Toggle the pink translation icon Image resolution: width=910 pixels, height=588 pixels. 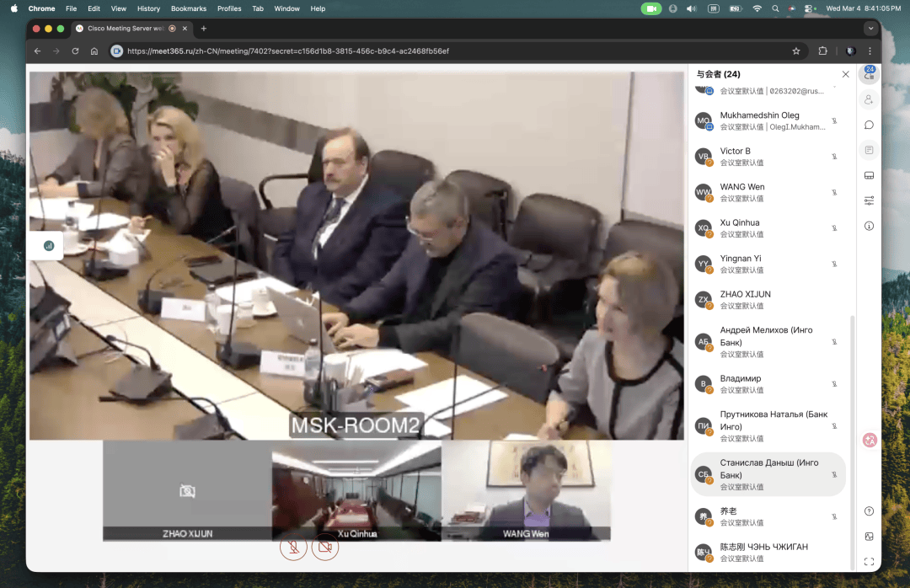pos(870,440)
